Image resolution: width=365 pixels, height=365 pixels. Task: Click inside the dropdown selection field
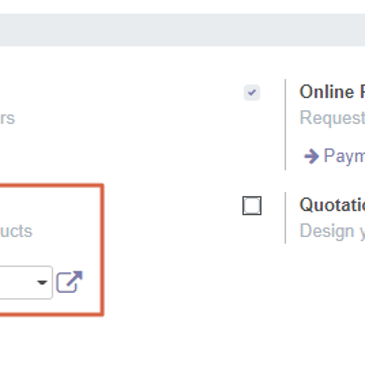[26, 282]
